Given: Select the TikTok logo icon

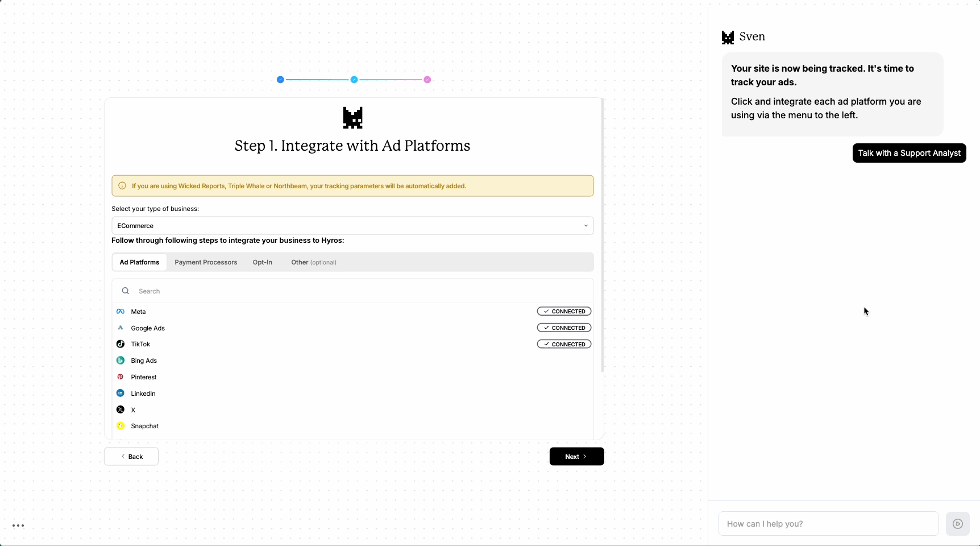Looking at the screenshot, I should (x=121, y=344).
